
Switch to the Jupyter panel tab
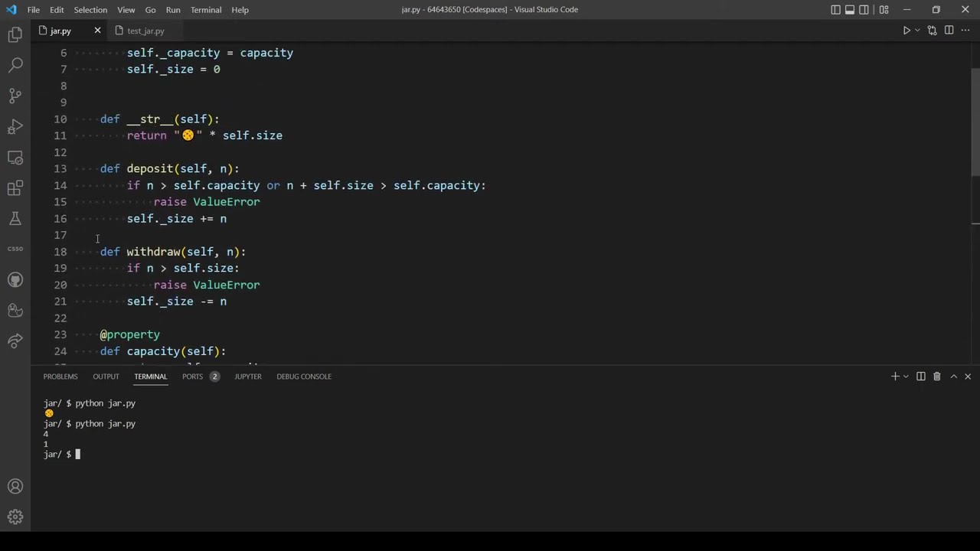[248, 377]
